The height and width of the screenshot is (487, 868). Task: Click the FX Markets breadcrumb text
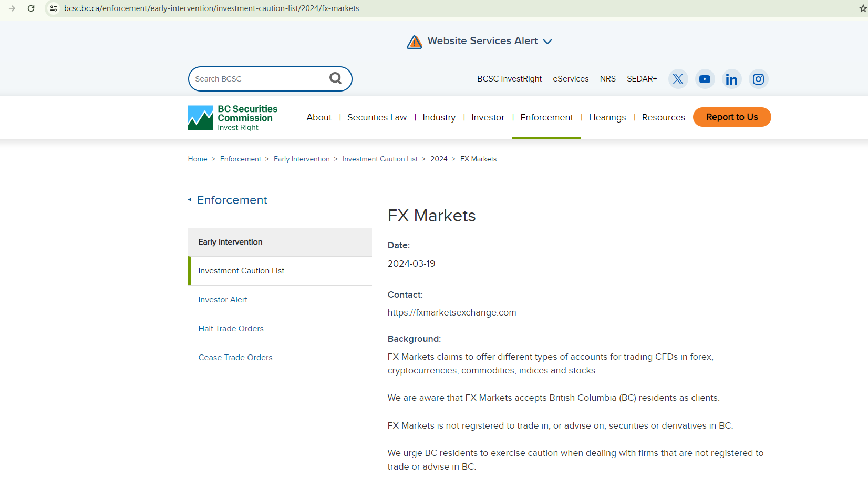coord(478,159)
